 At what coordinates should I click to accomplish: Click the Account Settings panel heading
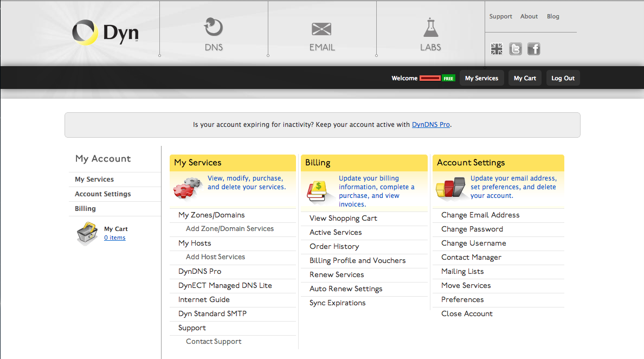pyautogui.click(x=471, y=163)
